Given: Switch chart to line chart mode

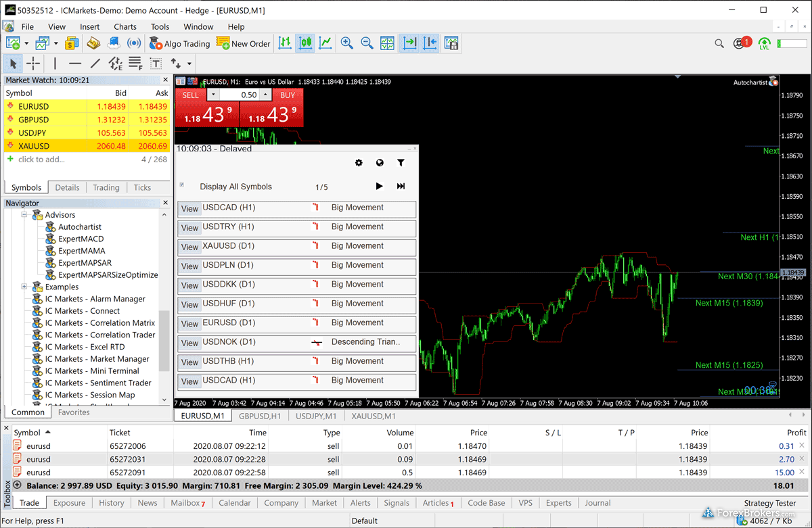Looking at the screenshot, I should click(325, 43).
